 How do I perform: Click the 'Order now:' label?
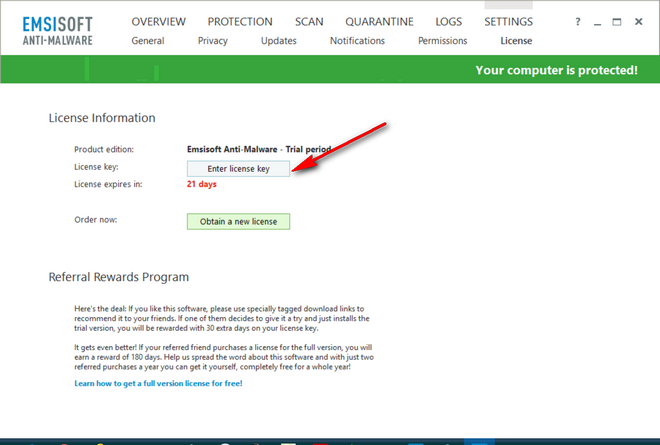(96, 220)
